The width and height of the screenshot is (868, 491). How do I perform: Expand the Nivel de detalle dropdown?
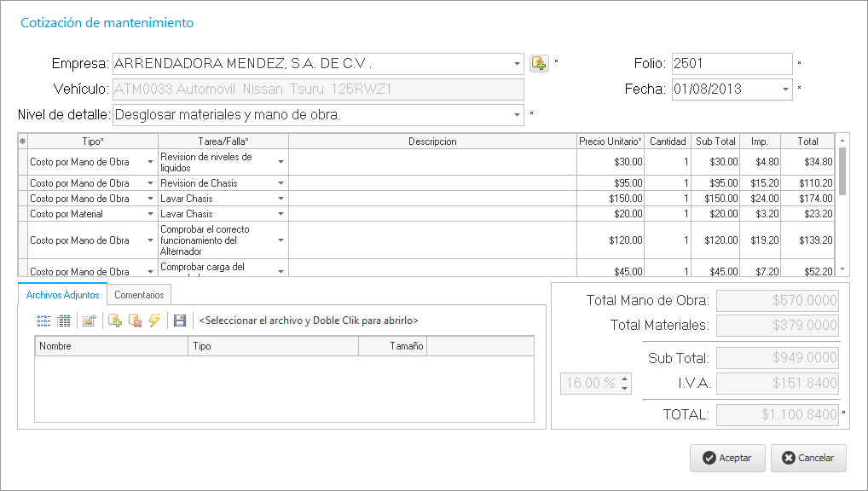pos(517,115)
